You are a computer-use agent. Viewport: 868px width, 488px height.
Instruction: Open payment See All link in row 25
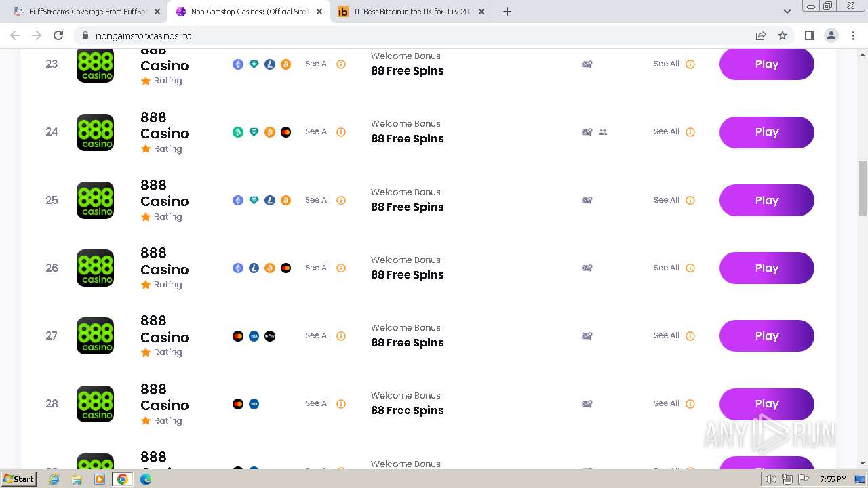[318, 200]
